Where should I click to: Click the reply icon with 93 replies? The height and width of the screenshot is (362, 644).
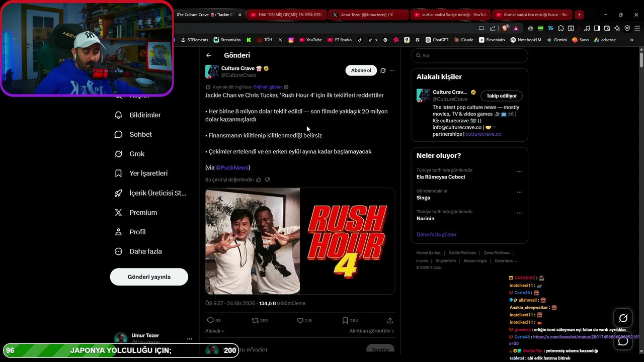click(x=210, y=320)
